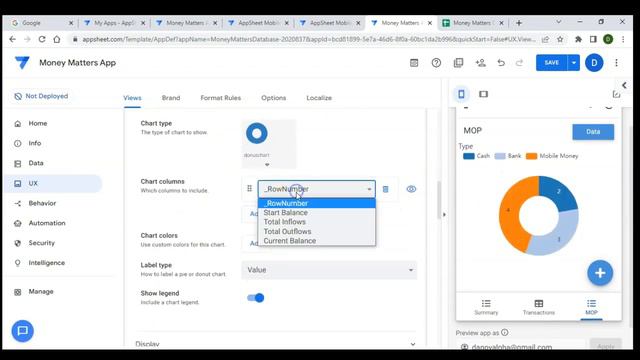Click the browser reload icon
The width and height of the screenshot is (640, 360).
click(x=42, y=39)
